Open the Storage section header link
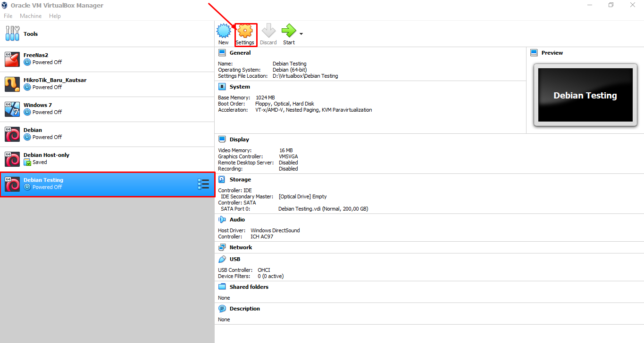The image size is (644, 343). point(240,180)
